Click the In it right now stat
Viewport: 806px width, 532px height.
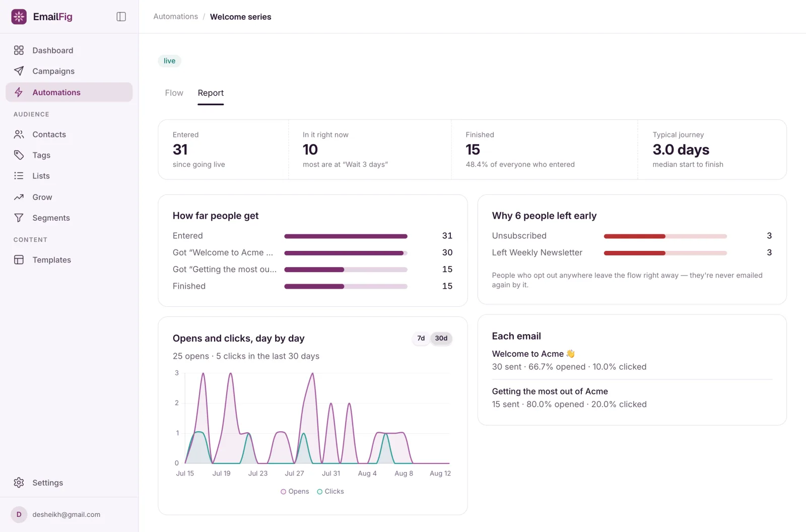click(370, 150)
